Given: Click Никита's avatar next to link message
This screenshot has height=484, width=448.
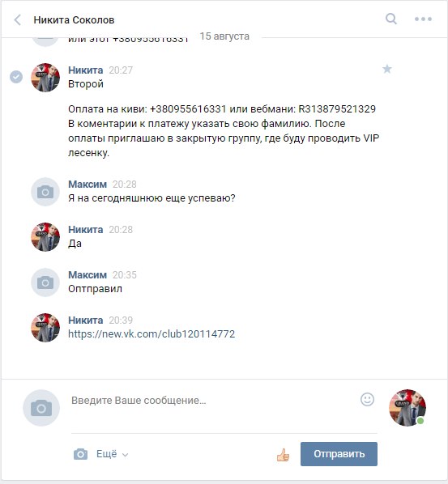Looking at the screenshot, I should pyautogui.click(x=45, y=328).
